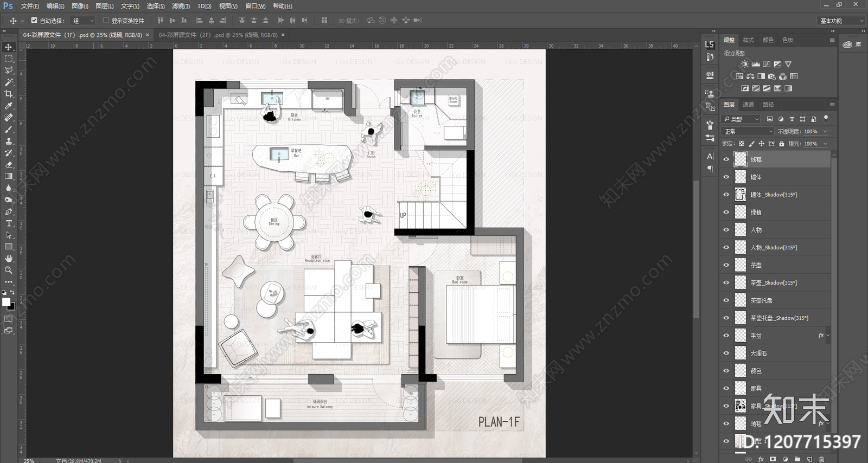Image resolution: width=868 pixels, height=463 pixels.
Task: Select the Path Selection tool
Action: 9,235
